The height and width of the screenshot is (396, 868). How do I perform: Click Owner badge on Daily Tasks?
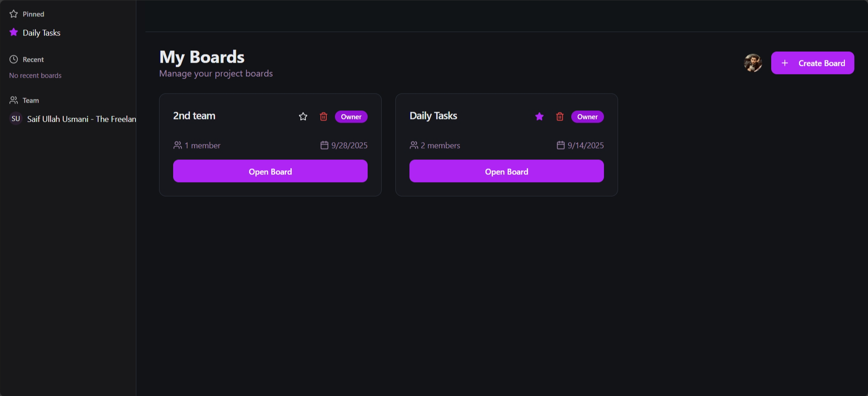(588, 117)
